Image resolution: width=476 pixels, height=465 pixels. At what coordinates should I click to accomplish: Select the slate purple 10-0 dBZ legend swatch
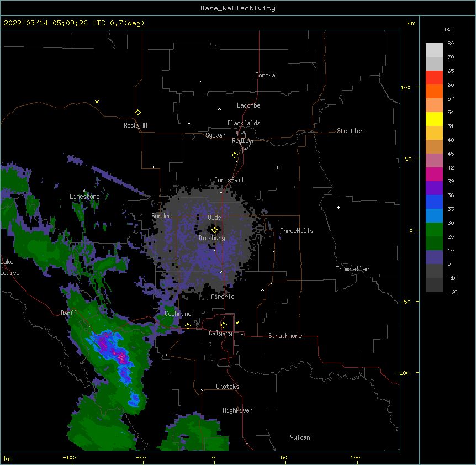tap(434, 257)
